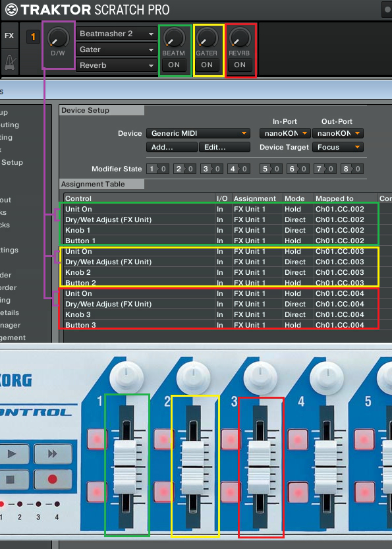This screenshot has height=549, width=392.
Task: Click the Korg channel 4 rotary knob
Action: coord(327,378)
